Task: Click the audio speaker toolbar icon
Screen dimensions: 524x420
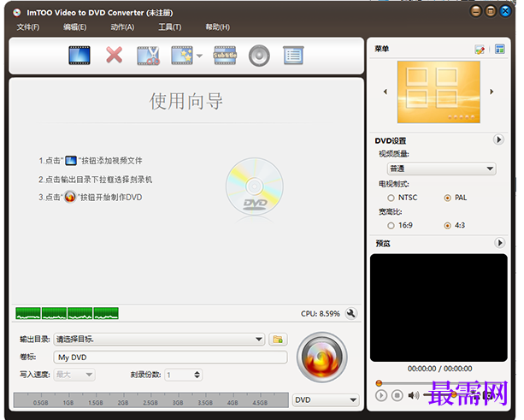Action: click(x=259, y=56)
